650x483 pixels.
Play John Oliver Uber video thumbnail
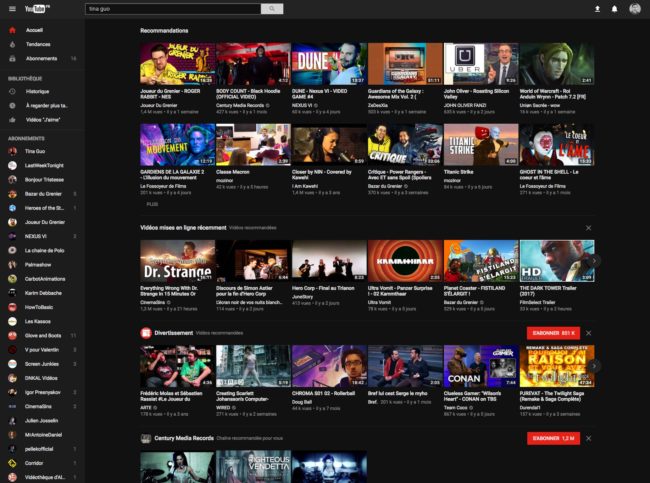click(481, 63)
